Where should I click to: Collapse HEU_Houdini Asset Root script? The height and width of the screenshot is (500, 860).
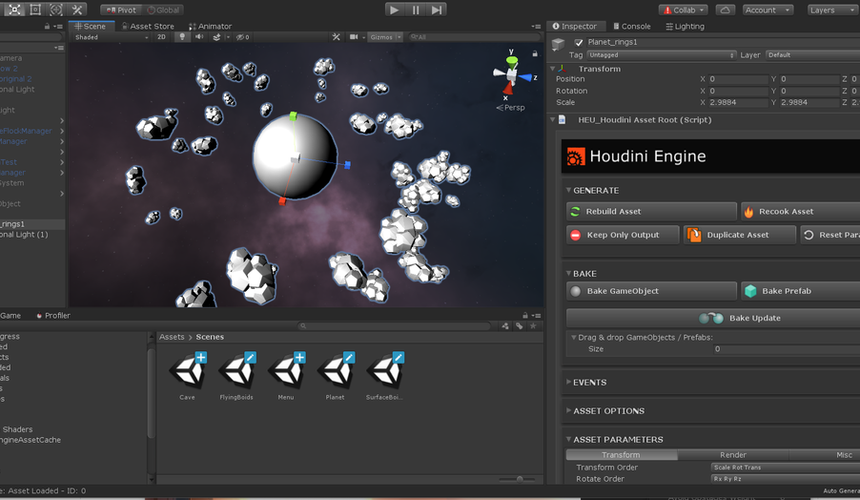553,120
